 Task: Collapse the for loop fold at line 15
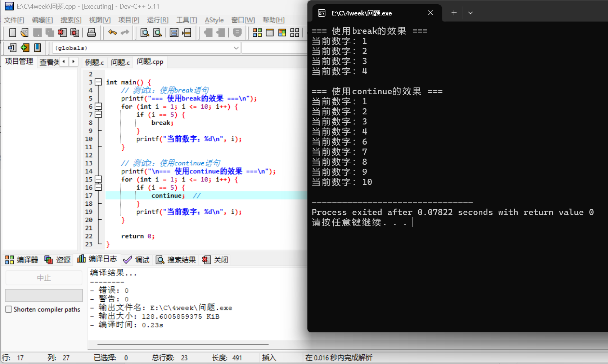[98, 179]
